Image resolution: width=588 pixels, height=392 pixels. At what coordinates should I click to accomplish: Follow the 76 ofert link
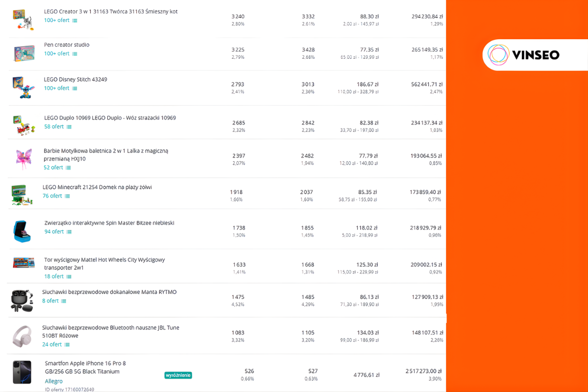52,196
